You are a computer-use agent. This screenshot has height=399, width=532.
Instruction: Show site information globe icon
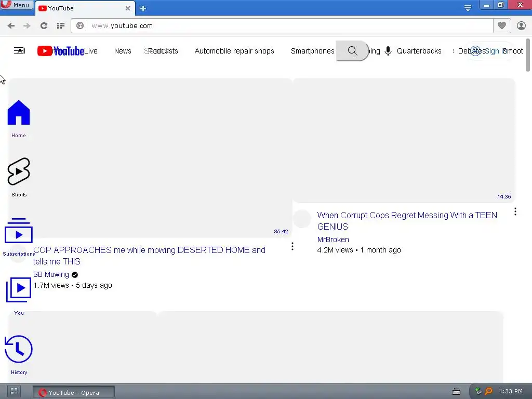(x=80, y=26)
